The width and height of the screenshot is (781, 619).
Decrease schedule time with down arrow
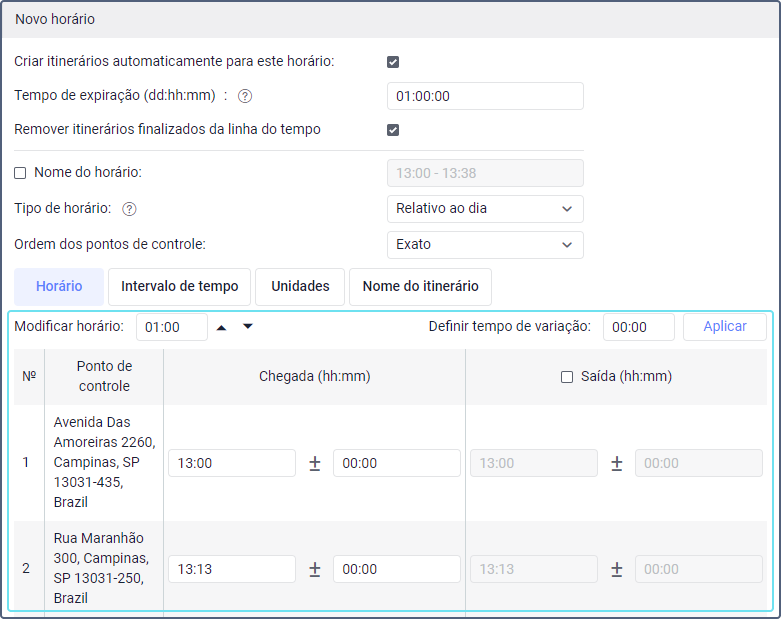pyautogui.click(x=248, y=327)
